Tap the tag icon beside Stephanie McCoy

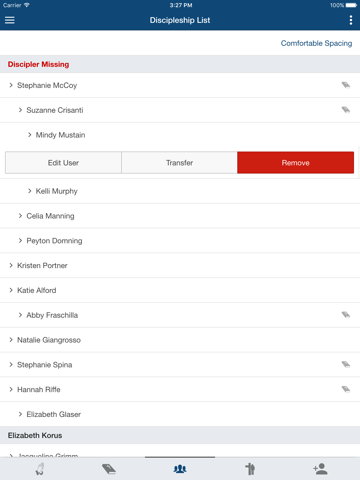(346, 85)
